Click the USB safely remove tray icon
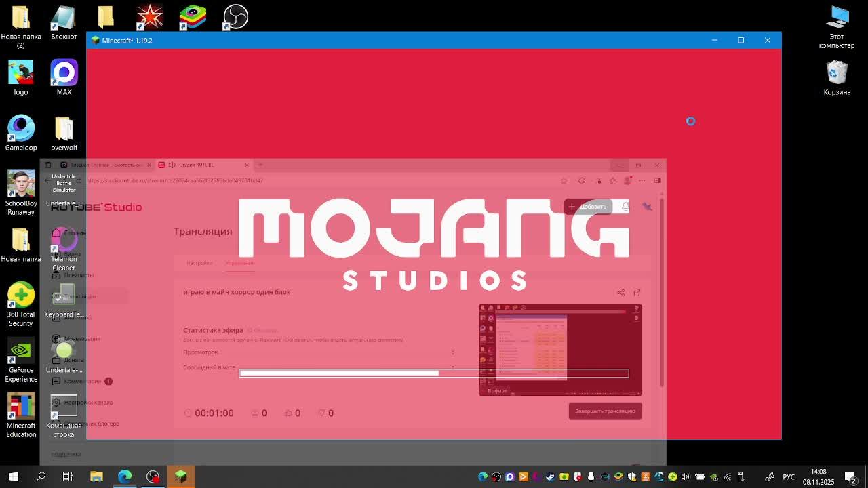 click(x=741, y=476)
